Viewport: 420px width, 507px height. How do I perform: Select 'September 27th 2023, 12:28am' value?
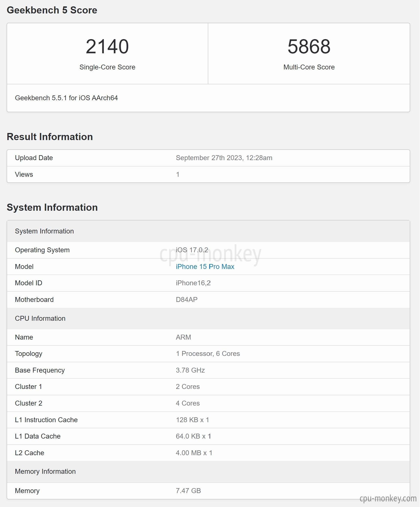pyautogui.click(x=224, y=158)
